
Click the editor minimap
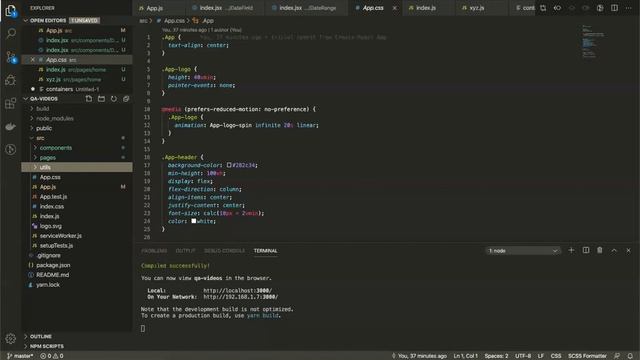point(593,42)
